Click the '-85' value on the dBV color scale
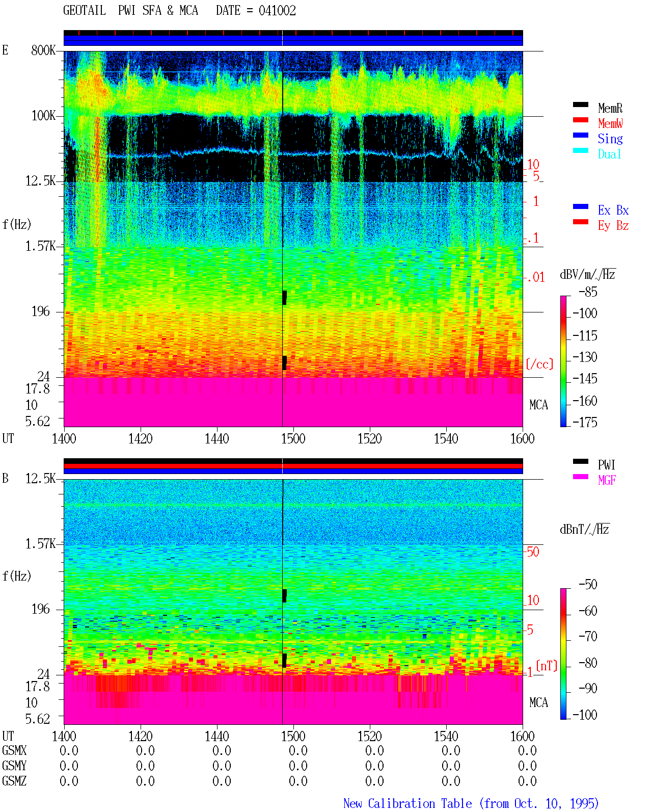Image resolution: width=652 pixels, height=812 pixels. point(588,292)
